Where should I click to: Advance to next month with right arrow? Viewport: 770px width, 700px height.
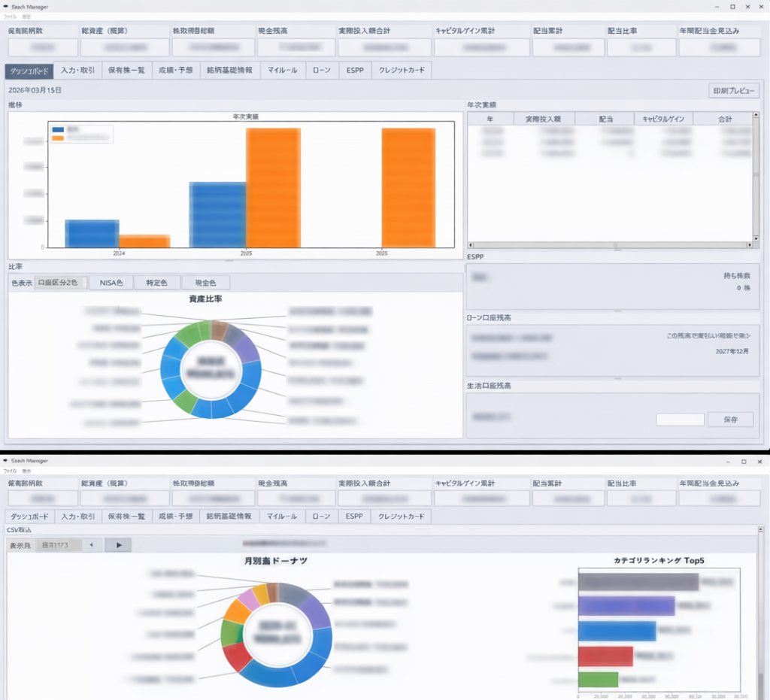(118, 544)
